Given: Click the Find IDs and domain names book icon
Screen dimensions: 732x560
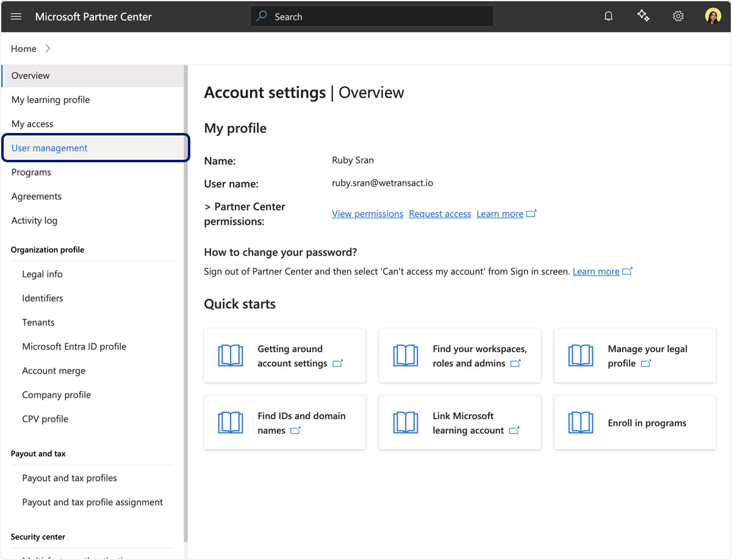Looking at the screenshot, I should pos(231,423).
